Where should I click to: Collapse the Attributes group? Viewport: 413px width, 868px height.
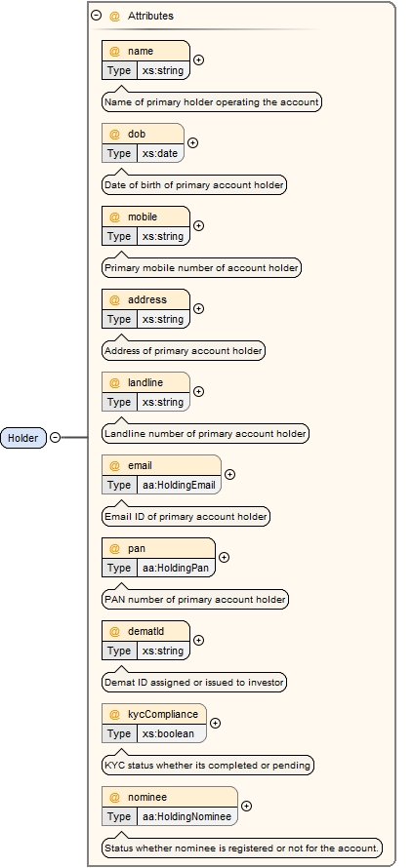pos(97,16)
